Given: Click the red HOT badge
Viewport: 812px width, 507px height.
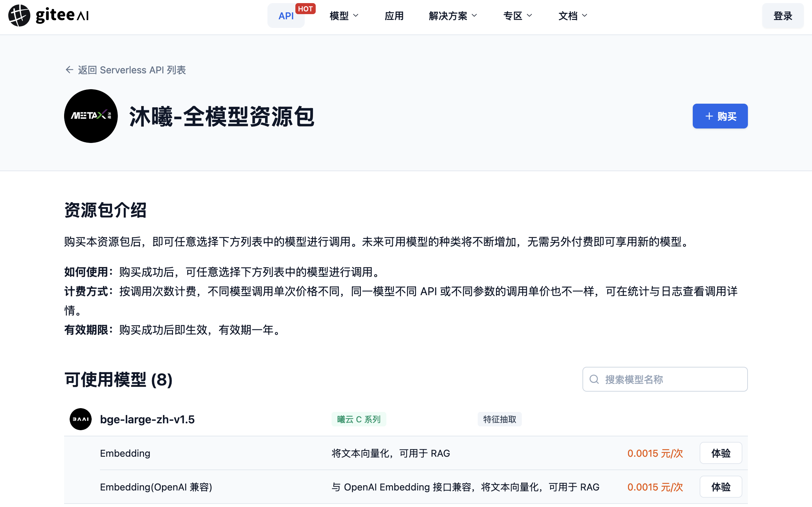Looking at the screenshot, I should (x=305, y=9).
